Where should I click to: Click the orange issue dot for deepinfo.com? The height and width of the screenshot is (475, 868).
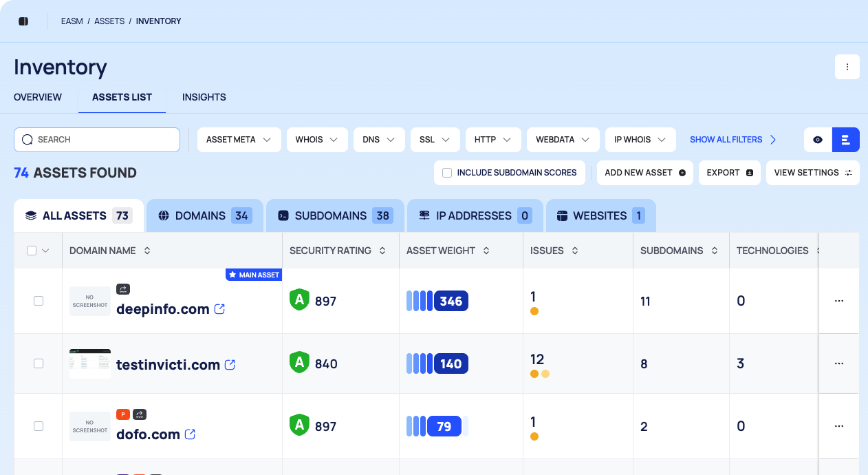click(x=534, y=311)
